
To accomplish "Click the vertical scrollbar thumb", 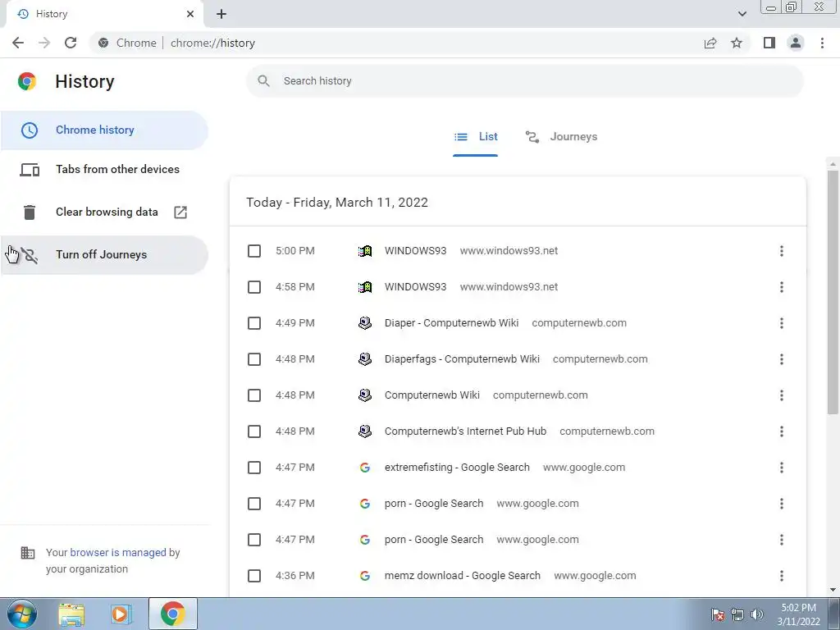I will [x=833, y=293].
